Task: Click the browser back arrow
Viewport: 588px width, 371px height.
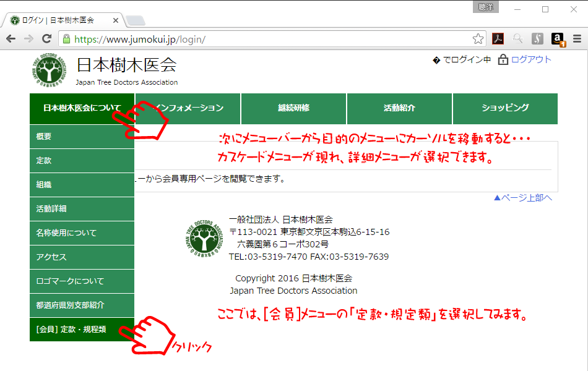Action: [11, 38]
